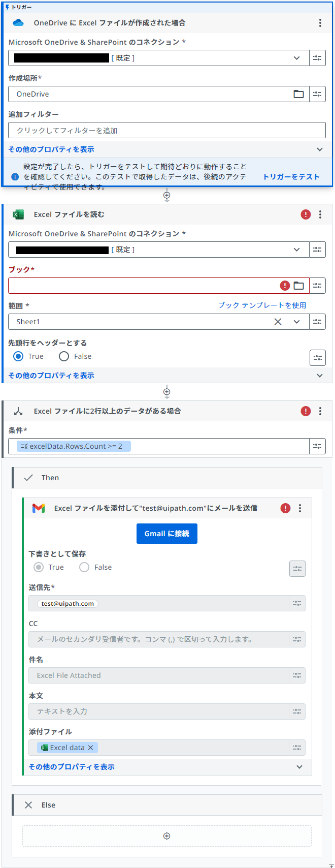Open options for 先頭行をヘッダーとする setting
335x868 pixels.
tap(318, 358)
